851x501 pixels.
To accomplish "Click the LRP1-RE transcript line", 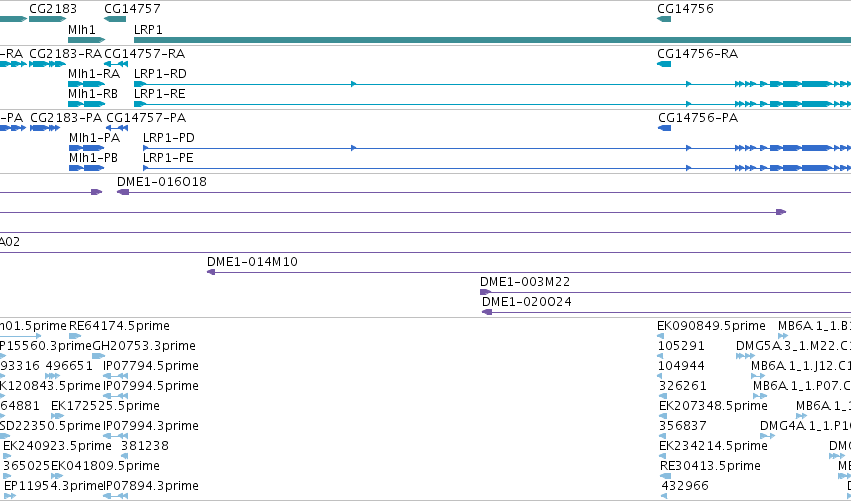I will click(x=492, y=104).
